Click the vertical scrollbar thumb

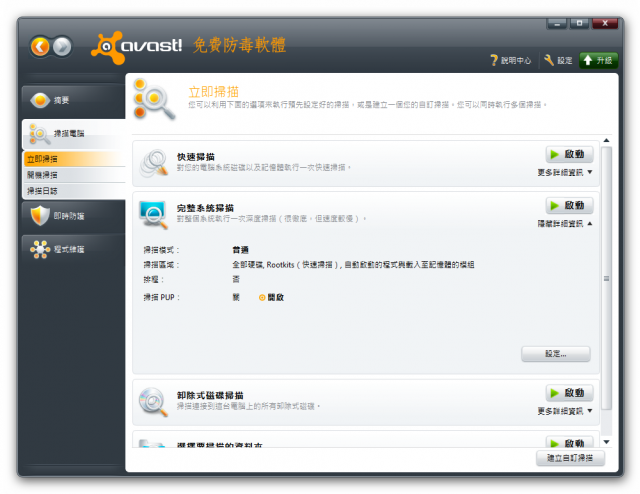(607, 278)
